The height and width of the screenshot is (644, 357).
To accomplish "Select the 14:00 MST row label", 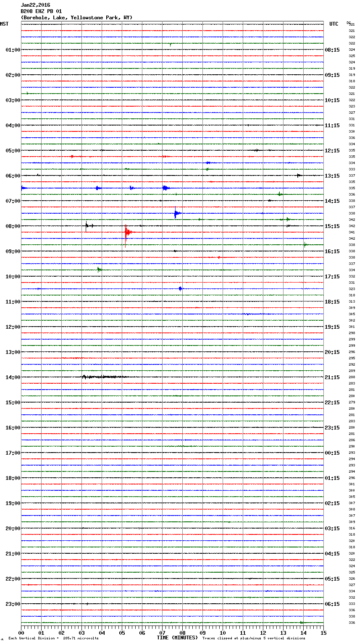I will tap(13, 377).
